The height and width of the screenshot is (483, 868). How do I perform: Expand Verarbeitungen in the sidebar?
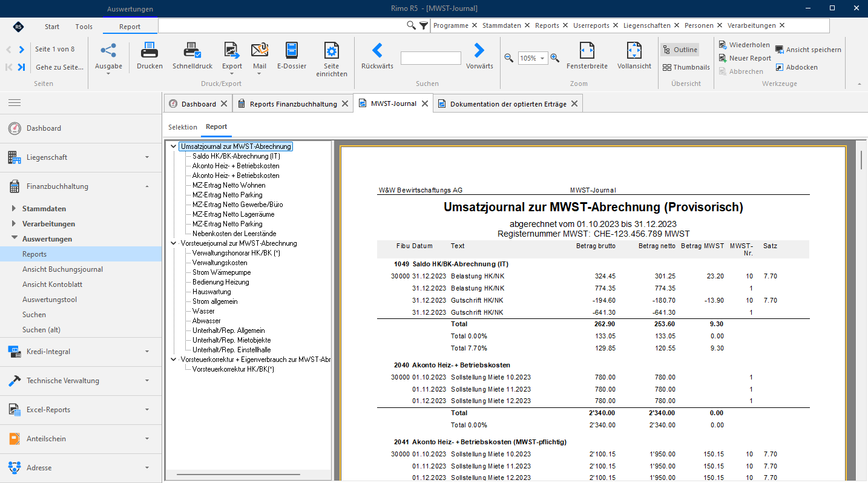point(15,224)
